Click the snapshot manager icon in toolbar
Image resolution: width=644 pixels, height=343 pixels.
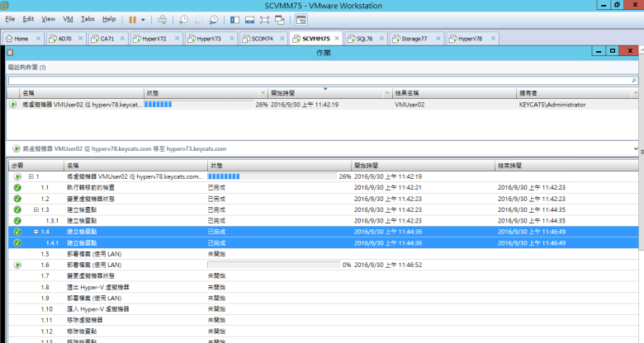click(x=214, y=18)
